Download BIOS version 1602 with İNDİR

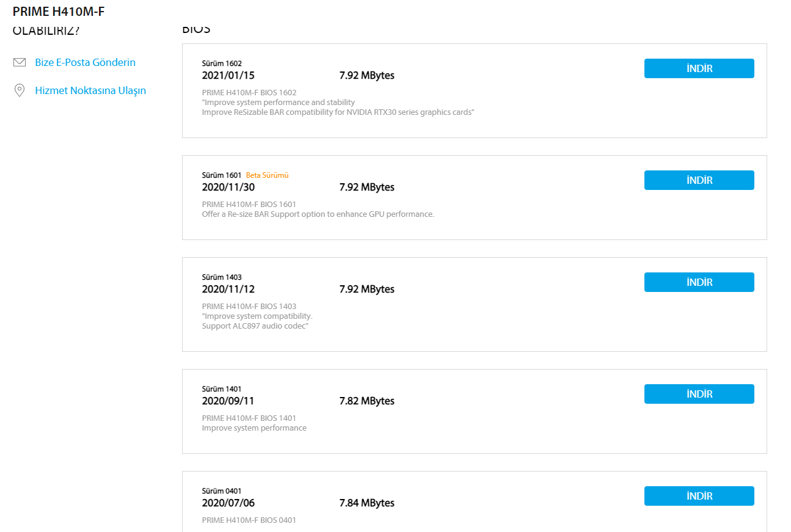699,68
